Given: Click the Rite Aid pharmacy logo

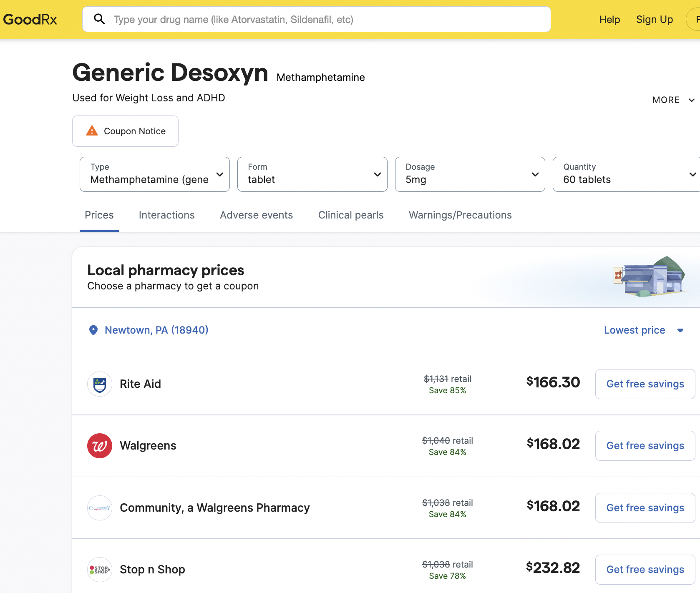Looking at the screenshot, I should click(100, 384).
